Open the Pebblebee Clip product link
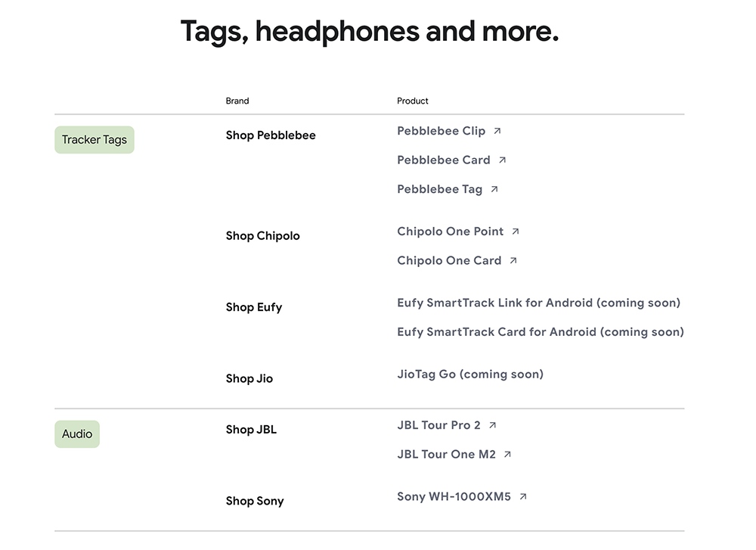This screenshot has width=756, height=550. pos(442,131)
